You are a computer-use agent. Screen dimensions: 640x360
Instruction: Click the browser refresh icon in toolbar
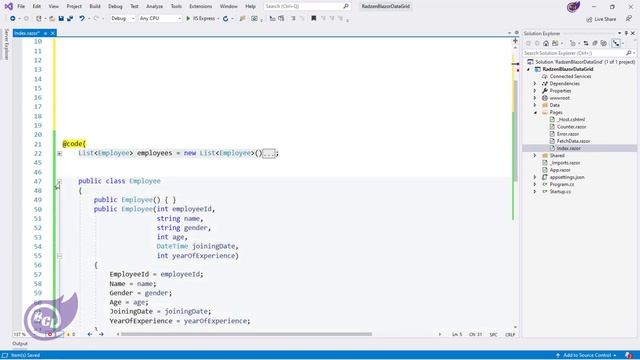(225, 18)
